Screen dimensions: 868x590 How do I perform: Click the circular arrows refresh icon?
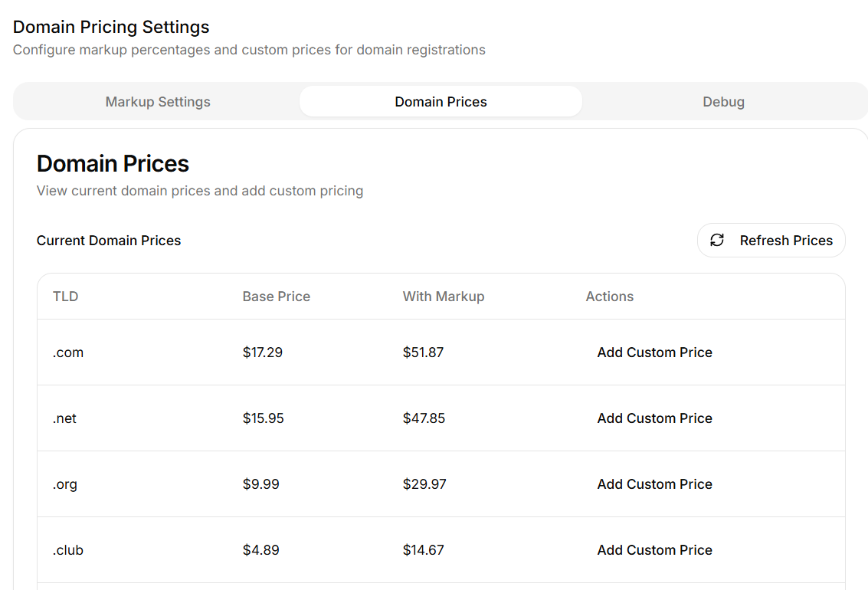pyautogui.click(x=717, y=241)
